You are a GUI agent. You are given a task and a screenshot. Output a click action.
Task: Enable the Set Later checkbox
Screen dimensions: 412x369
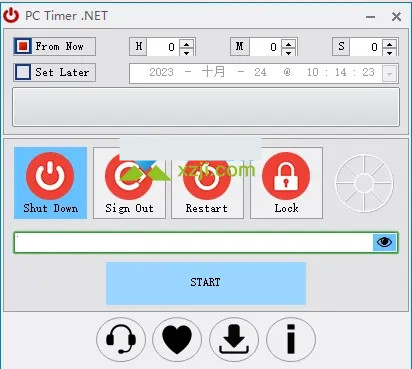[x=23, y=72]
